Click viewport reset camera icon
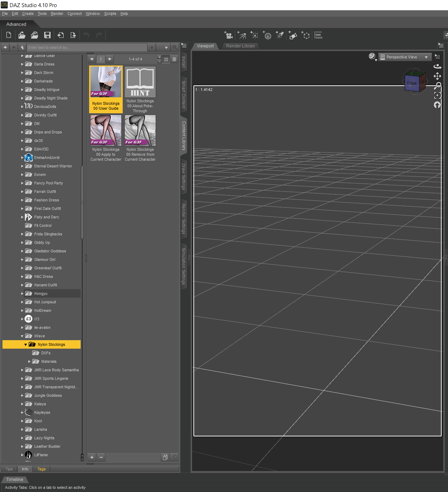Viewport: 448px width, 492px height. click(x=437, y=105)
